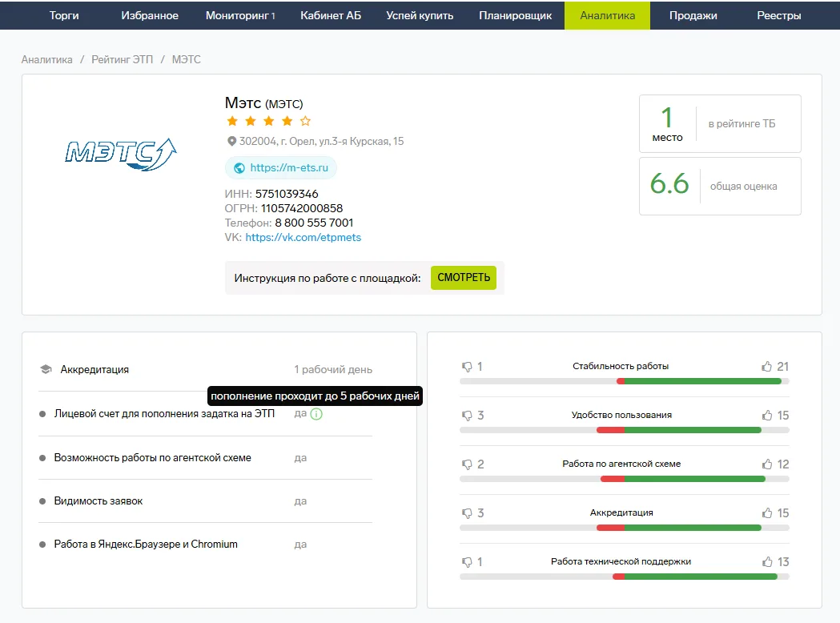Click the globe icon beside m-ets.ru
The width and height of the screenshot is (840, 623).
click(239, 168)
